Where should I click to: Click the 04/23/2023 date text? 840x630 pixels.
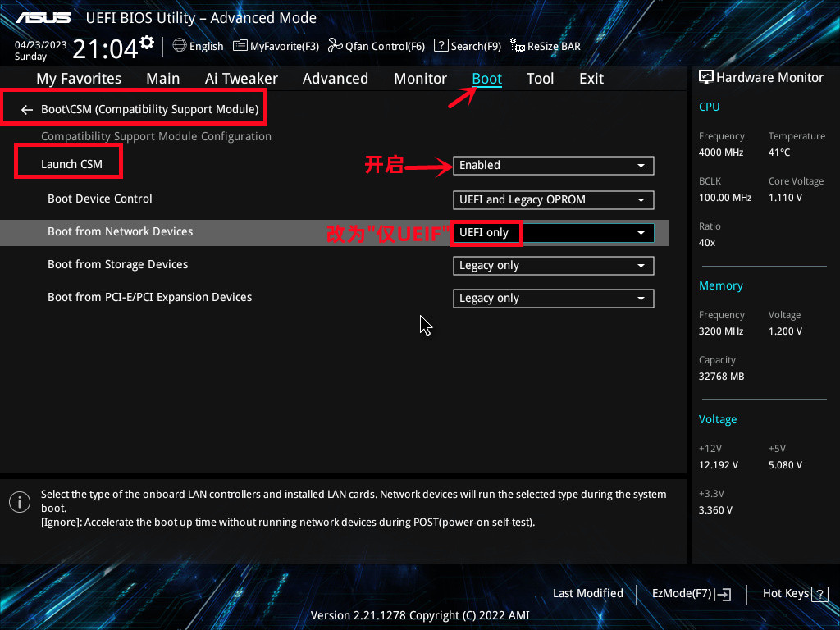point(41,45)
